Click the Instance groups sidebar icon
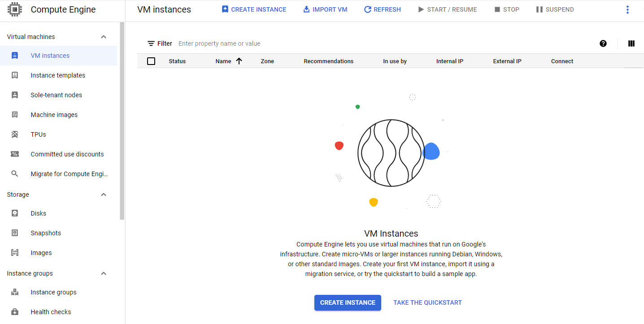 pos(15,292)
